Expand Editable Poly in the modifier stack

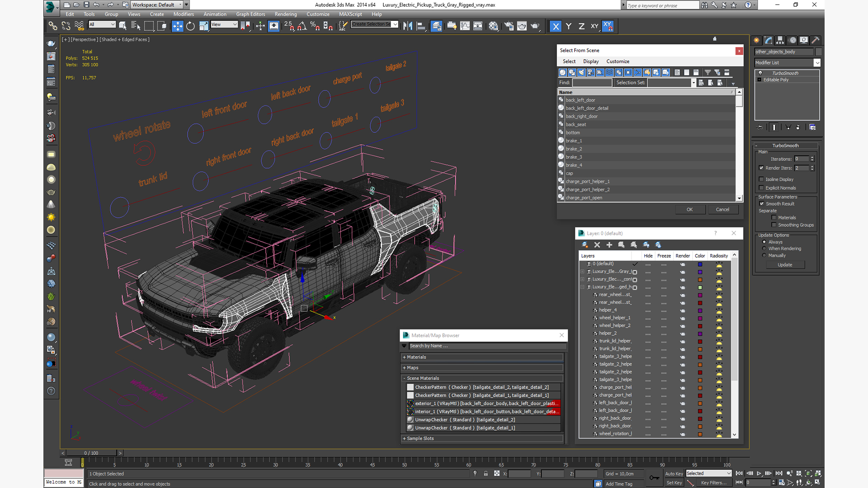click(759, 80)
